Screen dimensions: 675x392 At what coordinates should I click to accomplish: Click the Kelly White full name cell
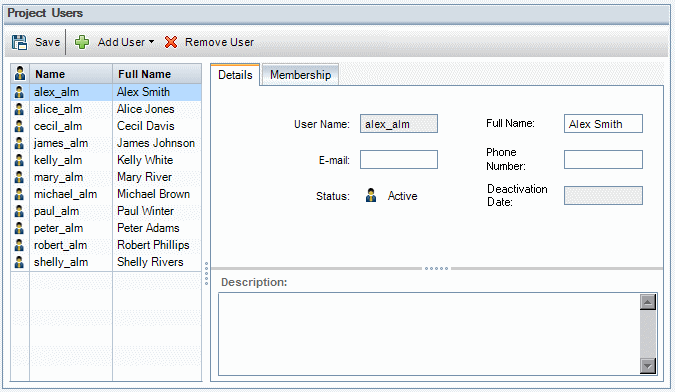157,160
